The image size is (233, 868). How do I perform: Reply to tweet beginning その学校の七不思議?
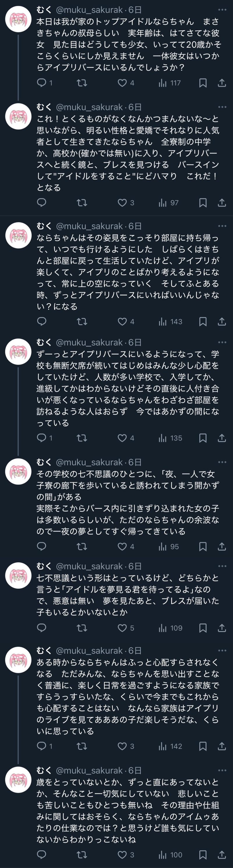point(41,546)
